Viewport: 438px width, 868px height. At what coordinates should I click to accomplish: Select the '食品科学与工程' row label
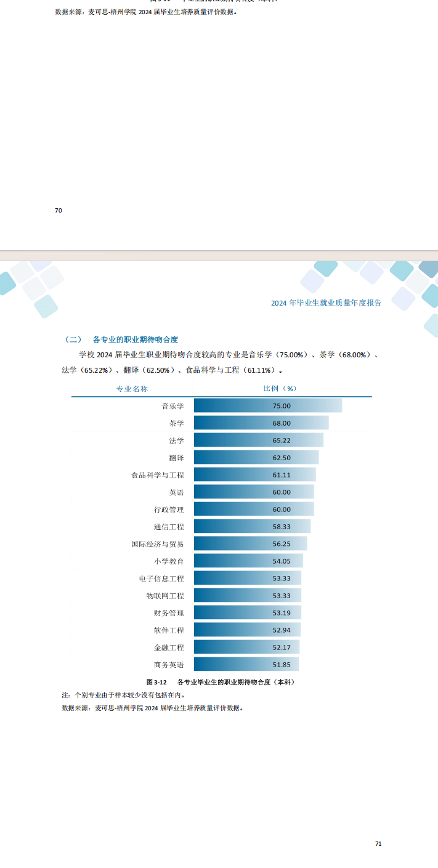[x=158, y=475]
